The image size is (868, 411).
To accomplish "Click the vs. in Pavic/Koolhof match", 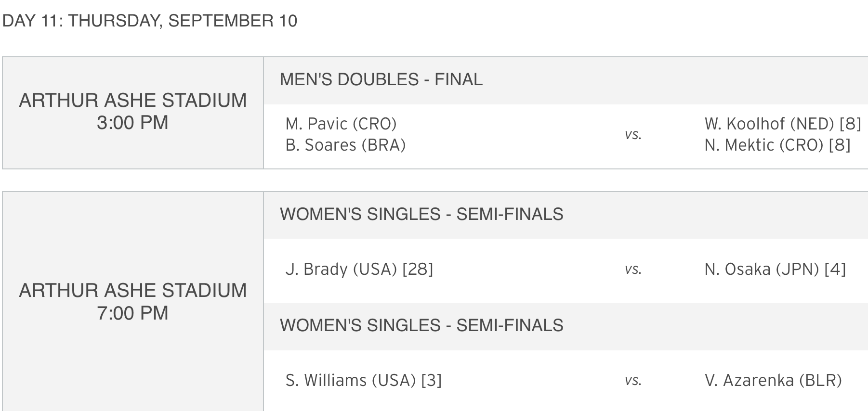I will coord(633,135).
